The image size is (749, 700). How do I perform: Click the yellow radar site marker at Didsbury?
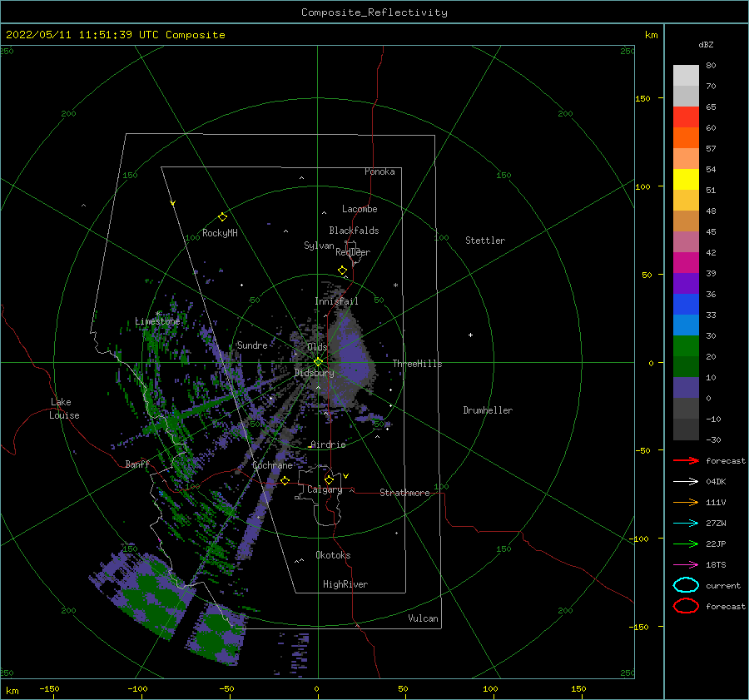coord(318,362)
